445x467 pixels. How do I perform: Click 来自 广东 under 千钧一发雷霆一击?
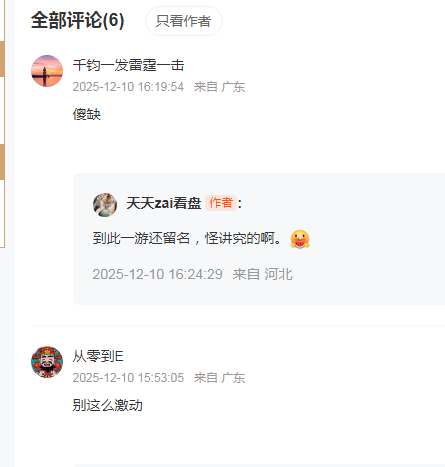(x=220, y=87)
